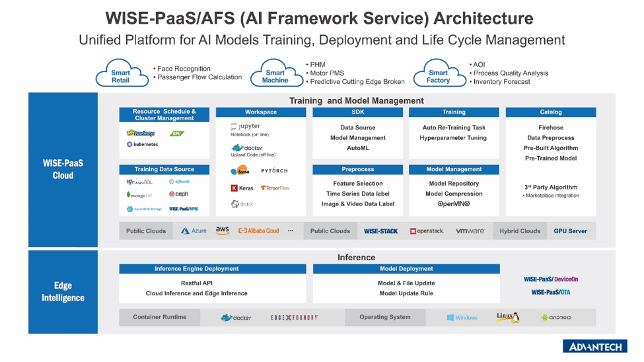Open the WISE-PaaS/DeviceOn label
Image resolution: width=644 pixels, height=362 pixels.
pos(551,279)
